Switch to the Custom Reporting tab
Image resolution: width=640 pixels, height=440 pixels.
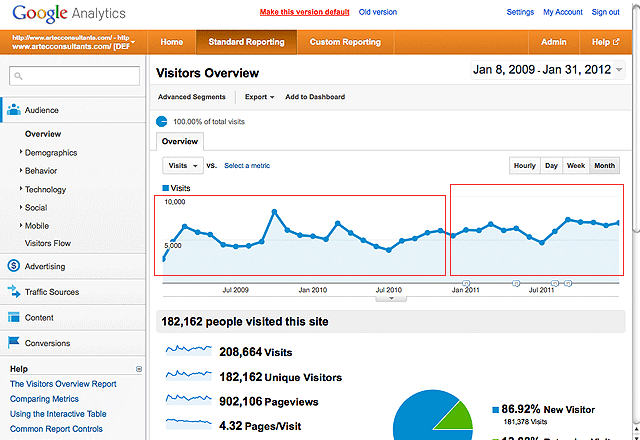pyautogui.click(x=345, y=42)
